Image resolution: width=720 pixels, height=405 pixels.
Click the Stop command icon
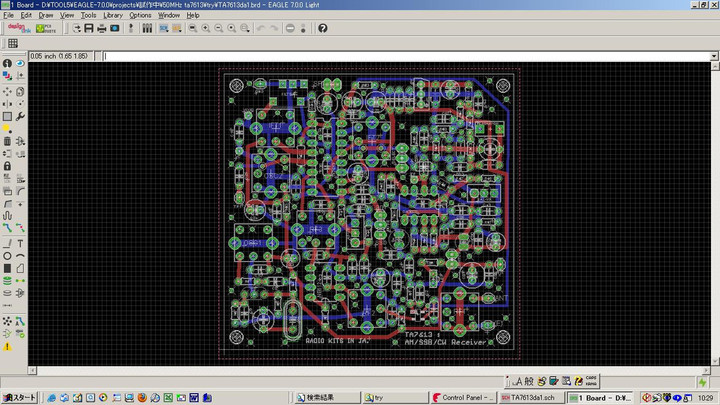pyautogui.click(x=290, y=28)
